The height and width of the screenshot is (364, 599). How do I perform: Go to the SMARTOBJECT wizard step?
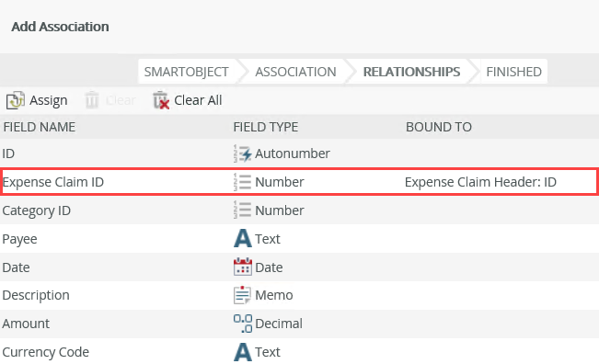[x=187, y=72]
